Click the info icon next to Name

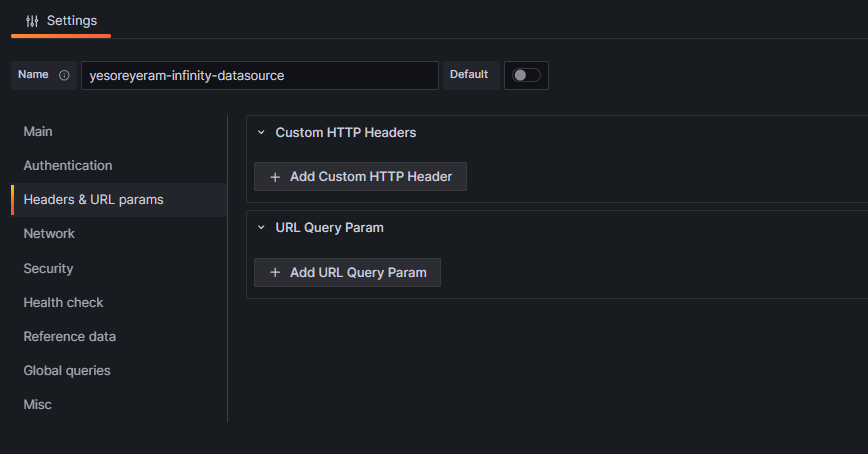(x=65, y=75)
